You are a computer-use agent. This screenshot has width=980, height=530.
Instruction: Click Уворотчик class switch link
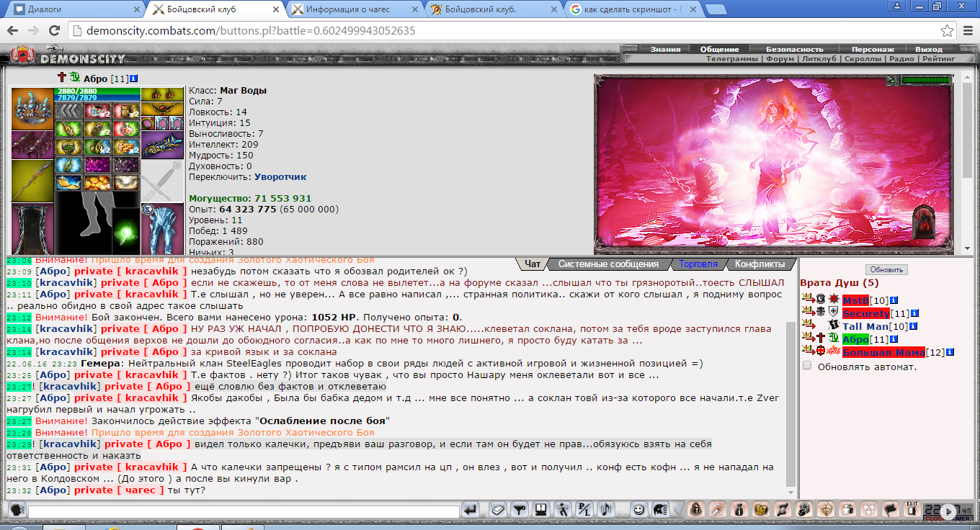[x=280, y=176]
